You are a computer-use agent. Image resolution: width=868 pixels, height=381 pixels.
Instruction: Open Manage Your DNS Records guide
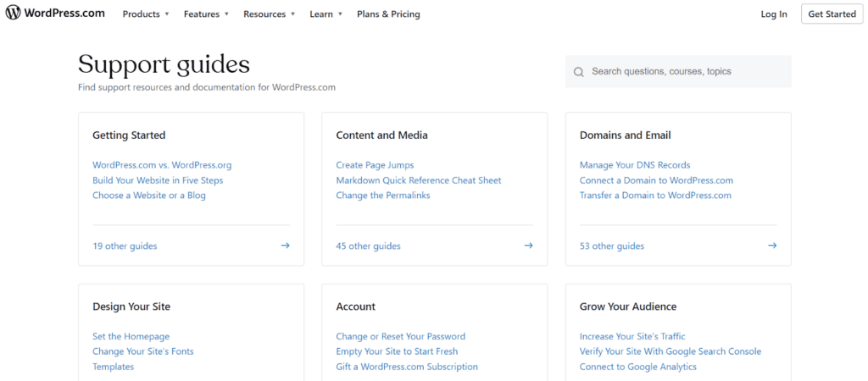[635, 165]
